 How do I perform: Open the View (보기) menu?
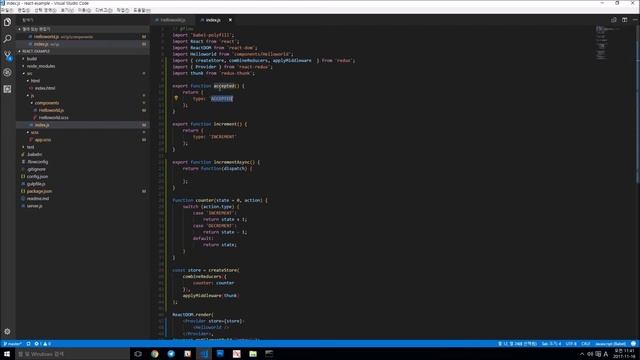tap(67, 10)
